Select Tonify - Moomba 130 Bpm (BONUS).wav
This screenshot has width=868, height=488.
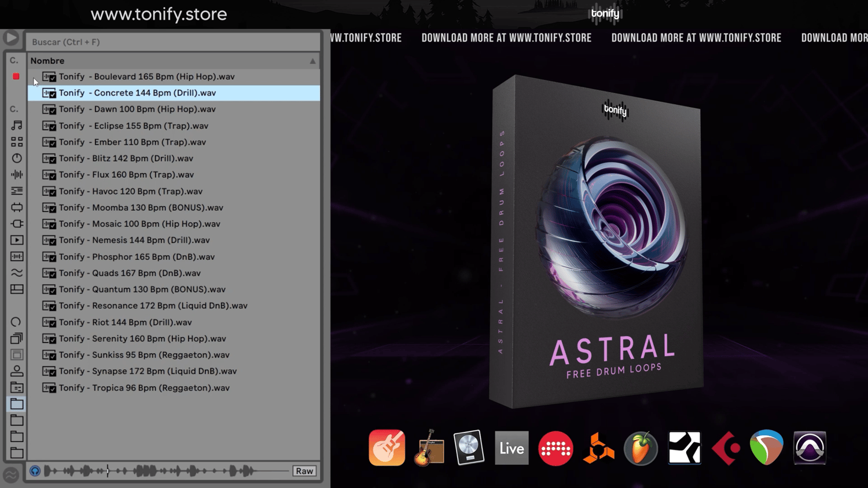pos(174,207)
